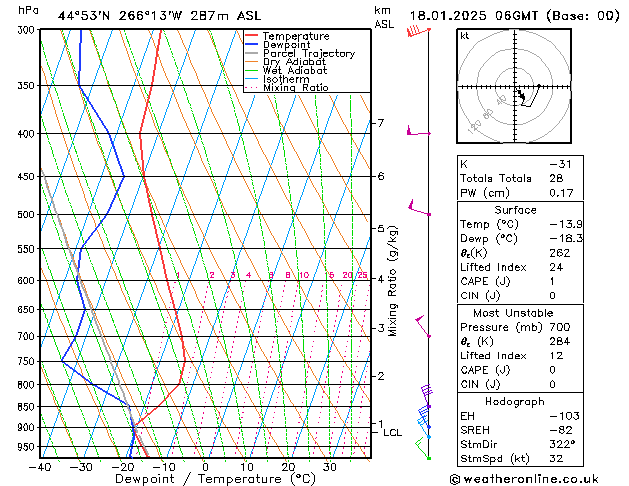Image resolution: width=629 pixels, height=486 pixels.
Task: Click the Mixing Ratio legend entry
Action: coord(287,87)
